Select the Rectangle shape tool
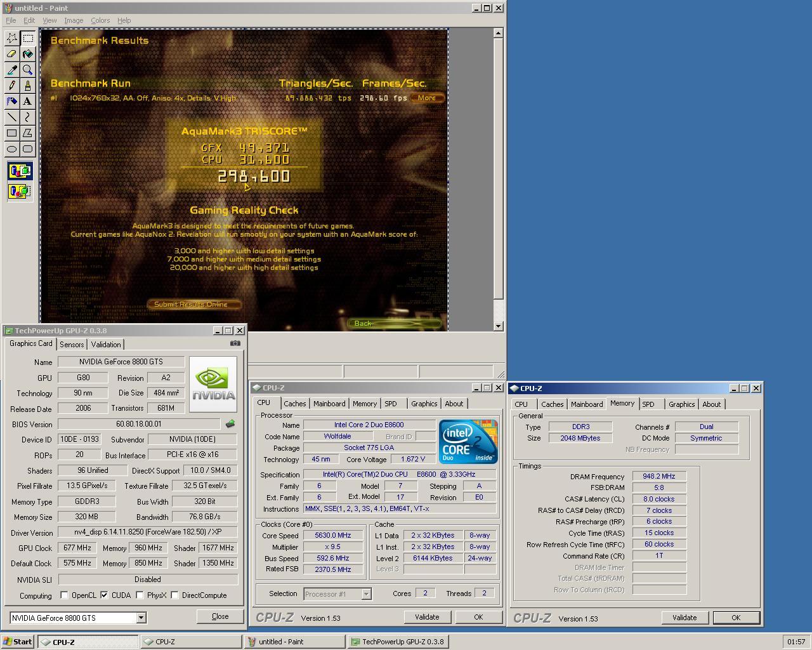812x650 pixels. point(12,133)
